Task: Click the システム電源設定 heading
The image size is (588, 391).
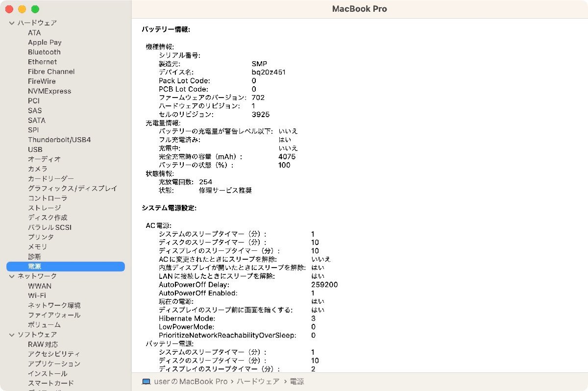Action: pos(169,208)
